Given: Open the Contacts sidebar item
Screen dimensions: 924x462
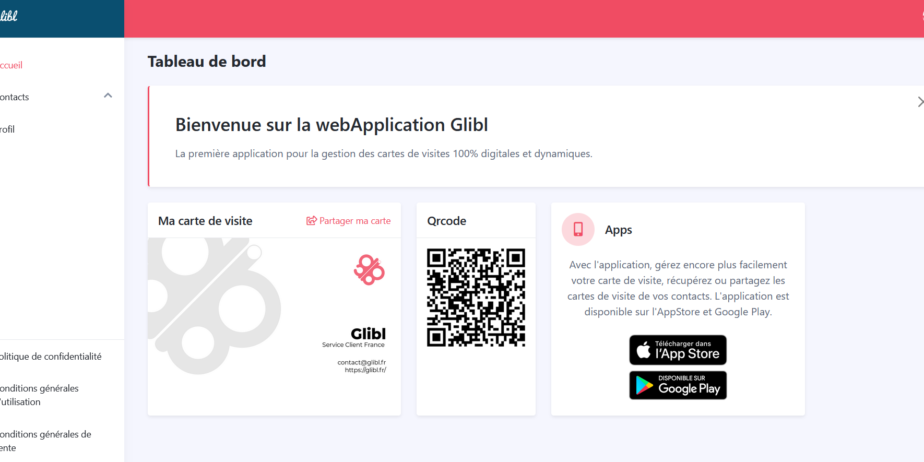Looking at the screenshot, I should [x=14, y=97].
